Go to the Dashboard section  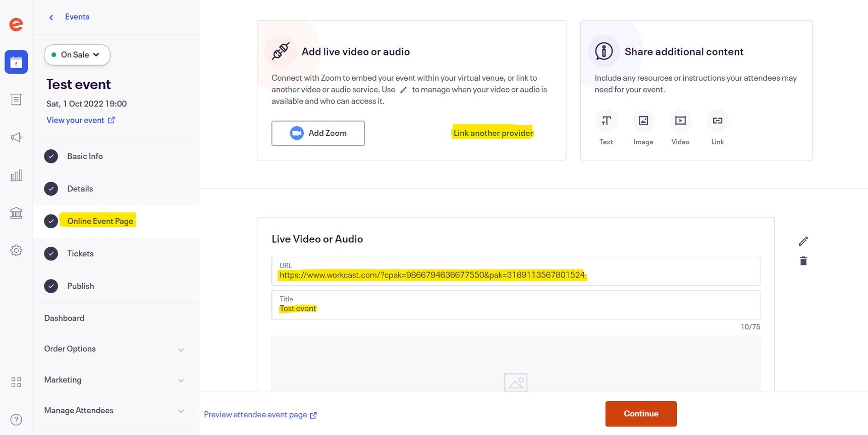pos(64,318)
